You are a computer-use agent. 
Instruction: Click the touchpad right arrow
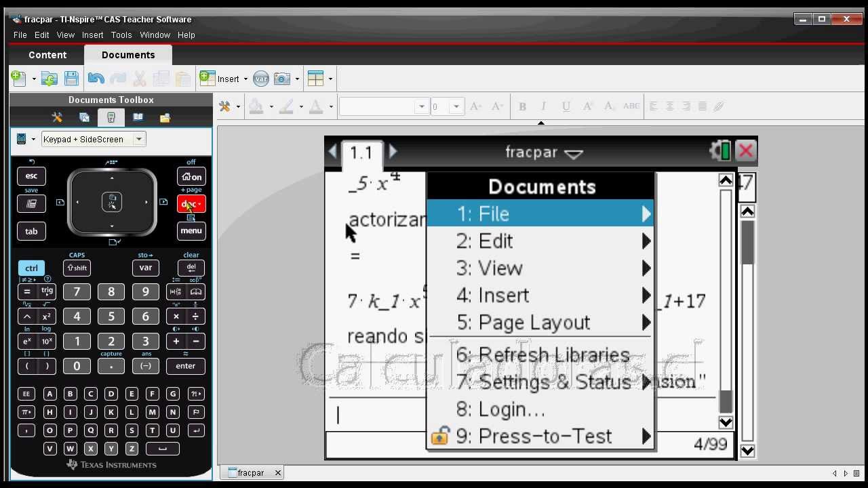point(146,202)
